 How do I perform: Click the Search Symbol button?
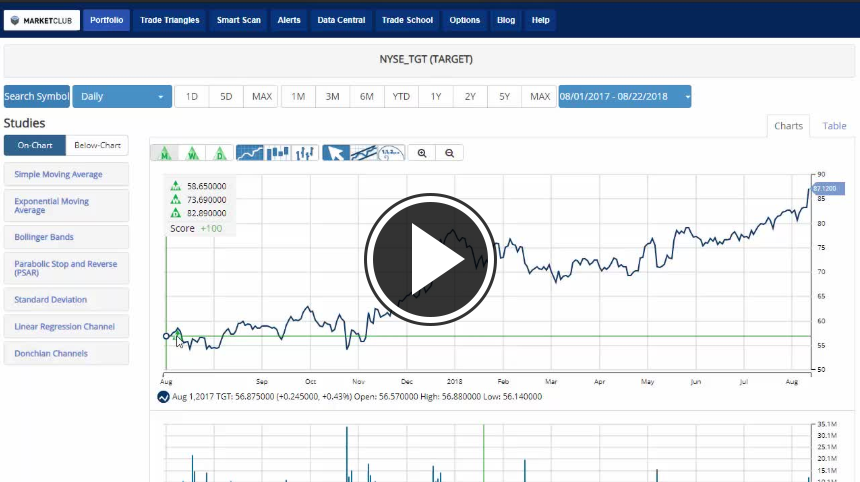tap(37, 97)
